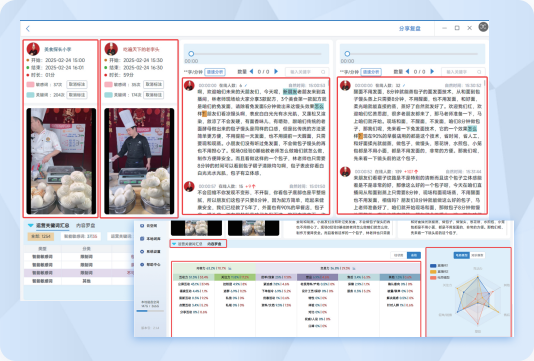The image size is (534, 361).
Task: Cancel keyword marking for first streamer
Action: coord(77,95)
